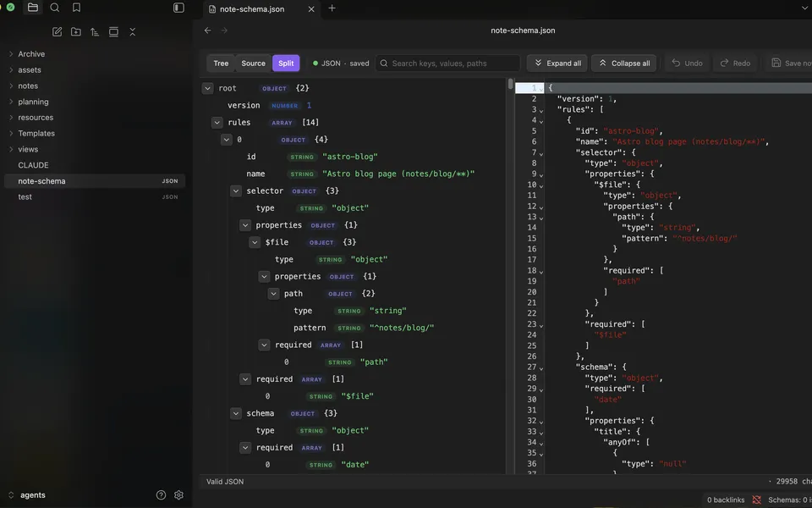Open the CLAUDE note
The width and height of the screenshot is (812, 508).
[x=95, y=165]
